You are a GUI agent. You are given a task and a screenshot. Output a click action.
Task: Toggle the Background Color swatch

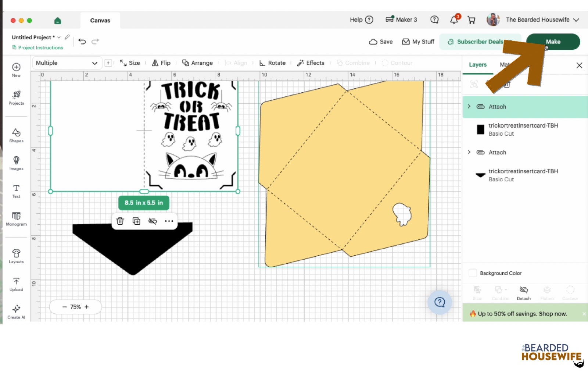473,273
